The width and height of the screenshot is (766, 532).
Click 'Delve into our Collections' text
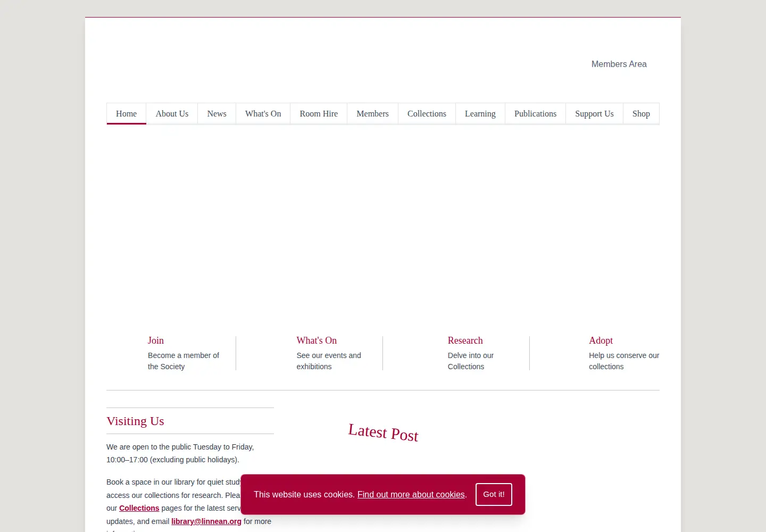click(x=471, y=361)
